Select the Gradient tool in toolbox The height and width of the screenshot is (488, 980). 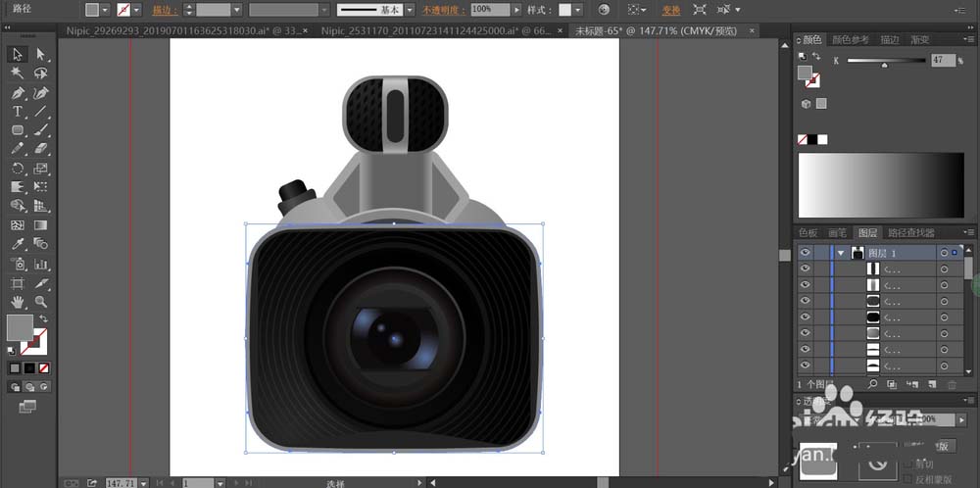pos(41,225)
